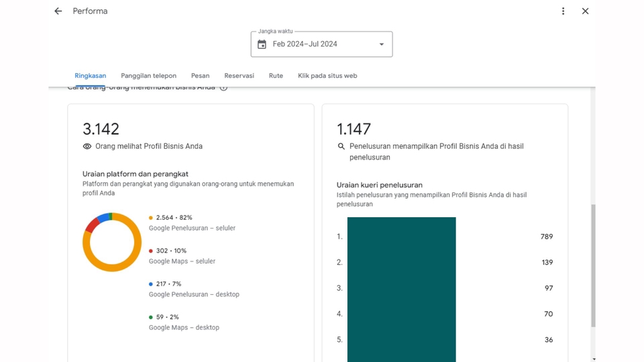Click the scrollbar down arrow

click(x=594, y=359)
